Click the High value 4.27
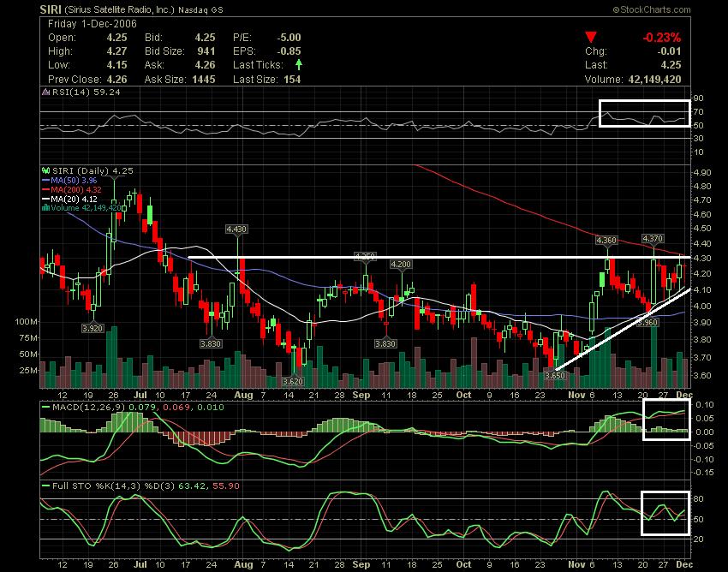This screenshot has height=572, width=728. (116, 51)
